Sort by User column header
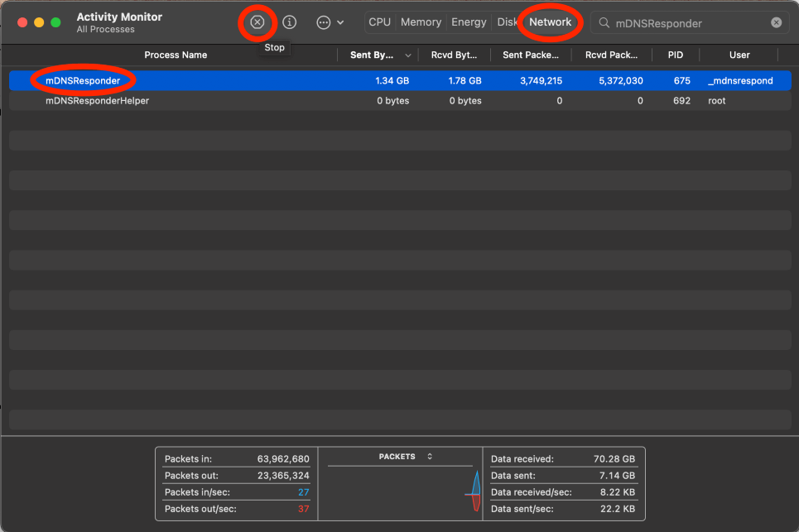 click(739, 55)
